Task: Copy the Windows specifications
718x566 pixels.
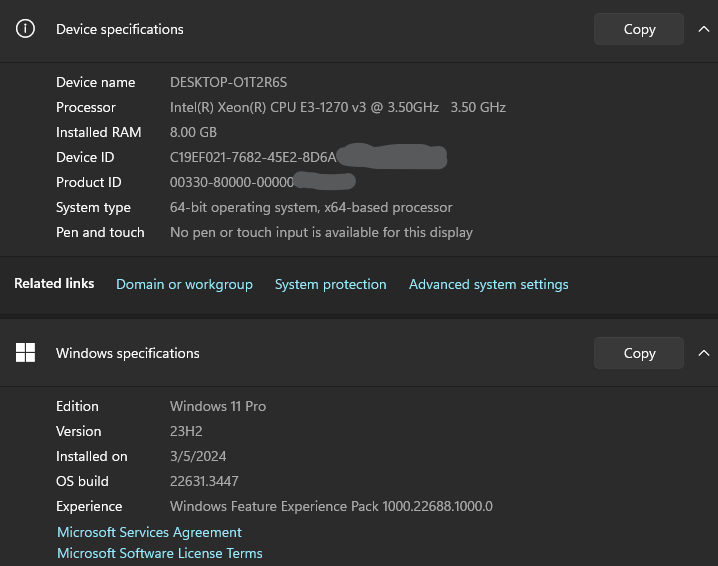Action: [x=639, y=353]
